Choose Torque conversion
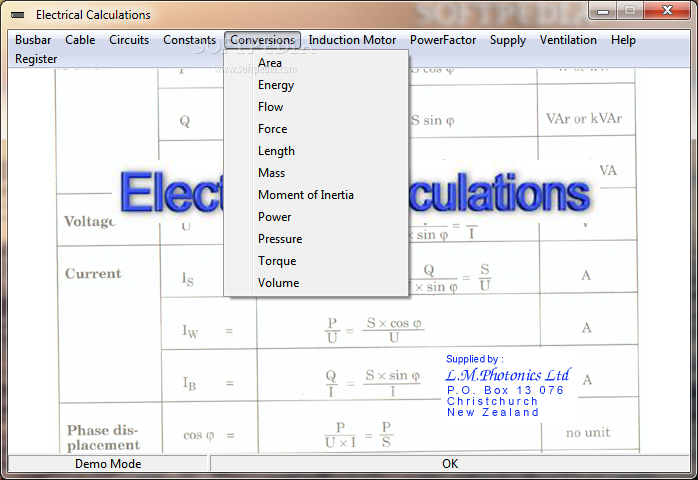Viewport: 698px width, 480px height. coord(316,261)
